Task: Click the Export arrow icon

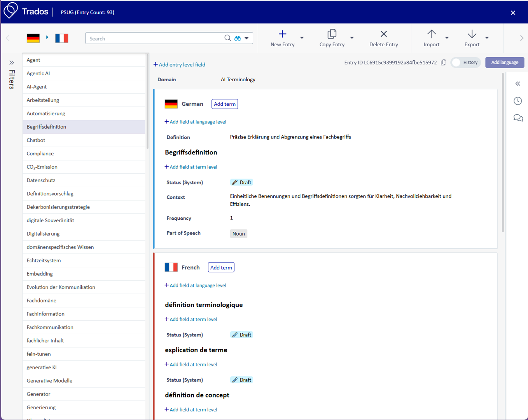Action: pyautogui.click(x=472, y=34)
